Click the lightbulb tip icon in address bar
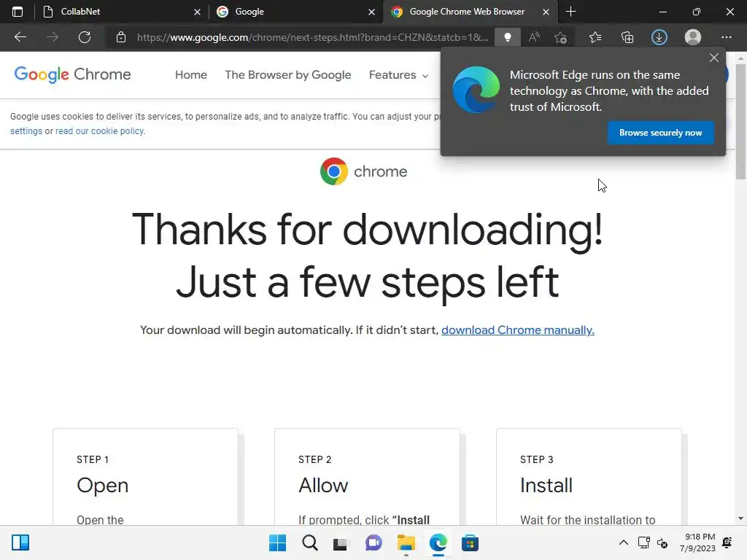Screen dimensions: 747x560 (x=508, y=37)
